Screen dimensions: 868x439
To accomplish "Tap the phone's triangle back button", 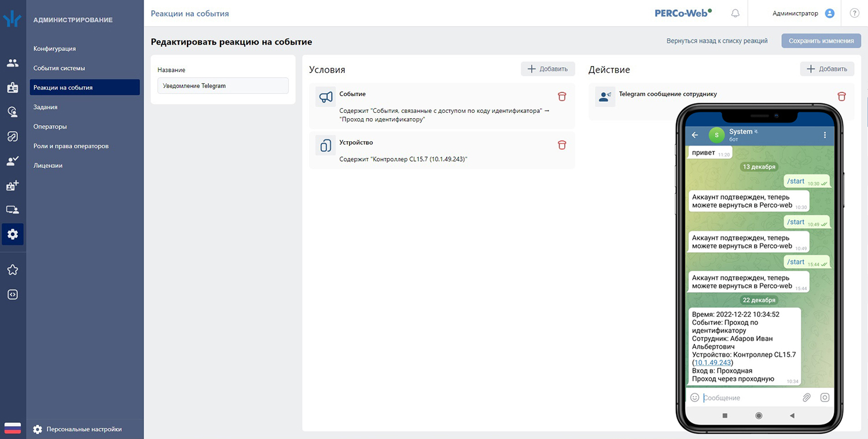I will click(x=792, y=416).
